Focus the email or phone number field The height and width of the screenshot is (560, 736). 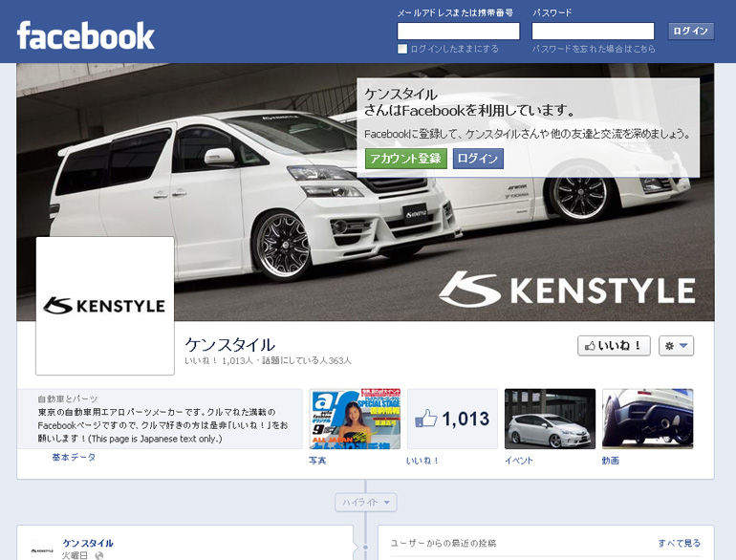458,31
